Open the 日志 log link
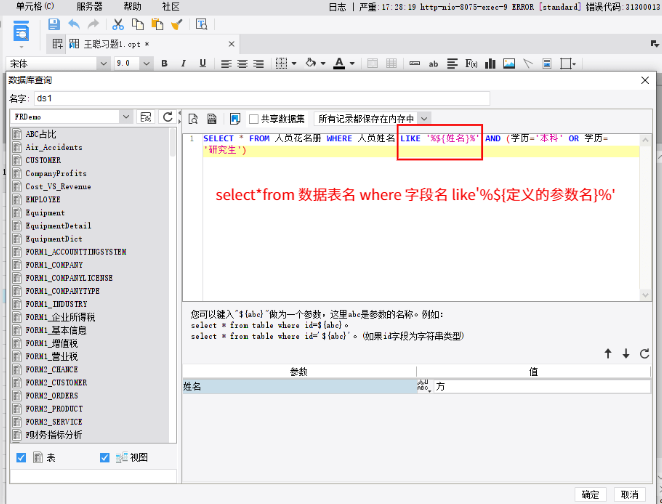The width and height of the screenshot is (662, 504). click(337, 7)
